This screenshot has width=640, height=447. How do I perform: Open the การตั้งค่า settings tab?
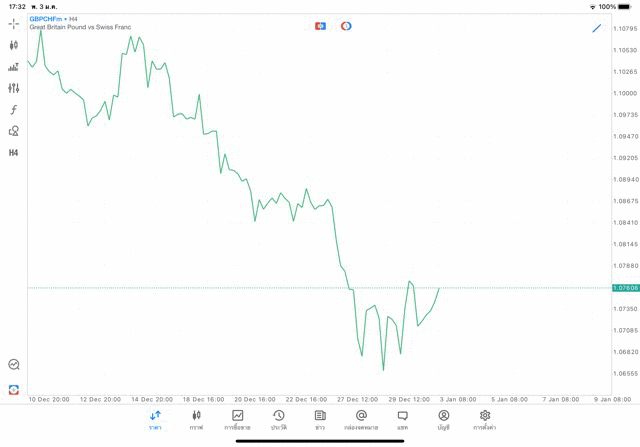[485, 420]
